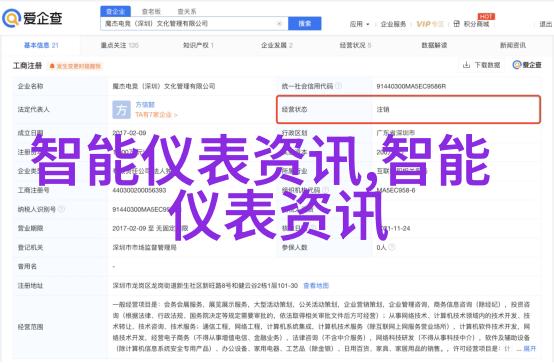Open the 企业发展 tab
This screenshot has height=363, width=554.
coord(277,45)
